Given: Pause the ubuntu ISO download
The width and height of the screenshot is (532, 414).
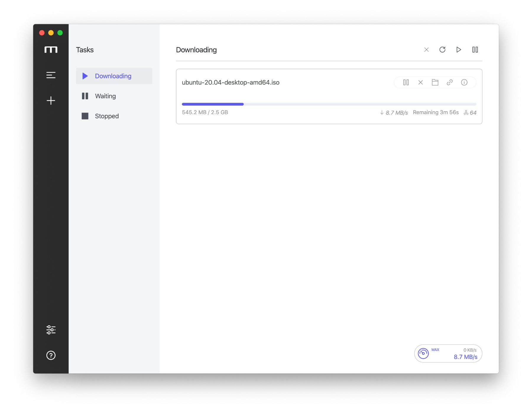Looking at the screenshot, I should click(x=406, y=83).
